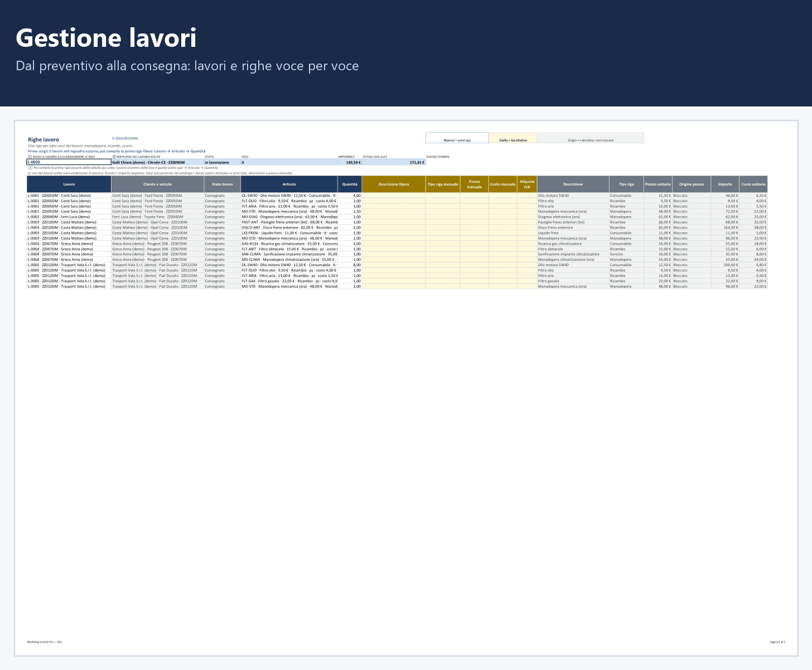This screenshot has width=812, height=670.
Task: Select the article cell starting with "SAN-CLIMA"
Action: point(289,254)
